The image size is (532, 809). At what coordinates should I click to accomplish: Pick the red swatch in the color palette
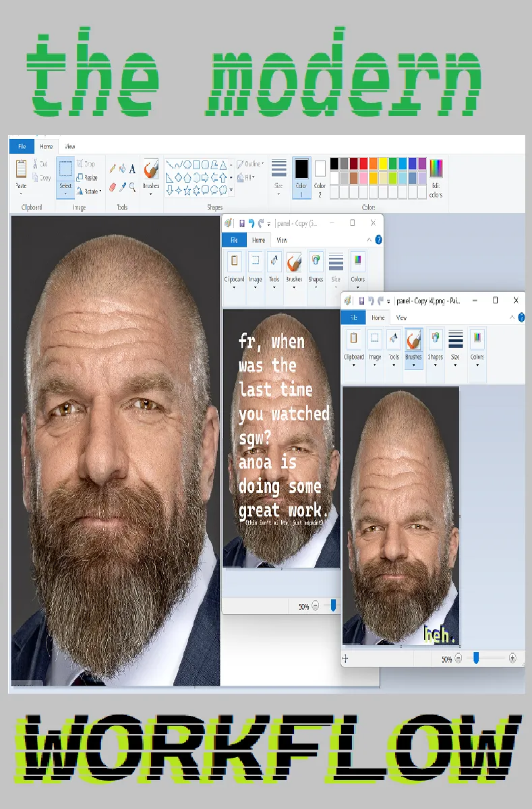click(x=363, y=164)
